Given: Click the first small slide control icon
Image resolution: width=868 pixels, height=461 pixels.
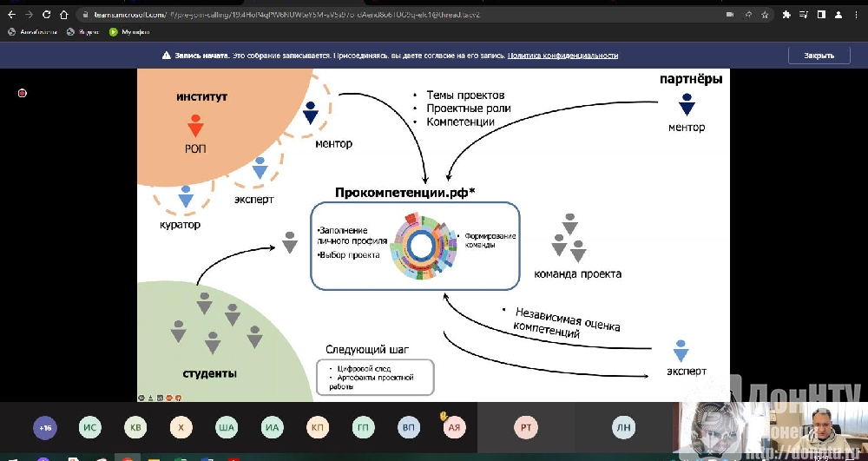Looking at the screenshot, I should point(141,398).
